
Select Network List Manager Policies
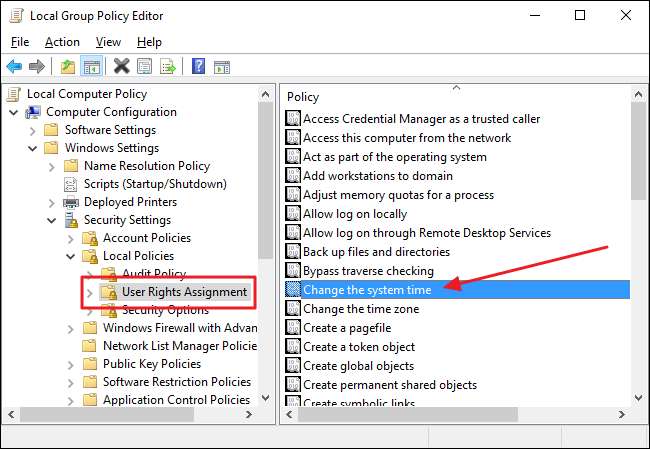pos(180,346)
